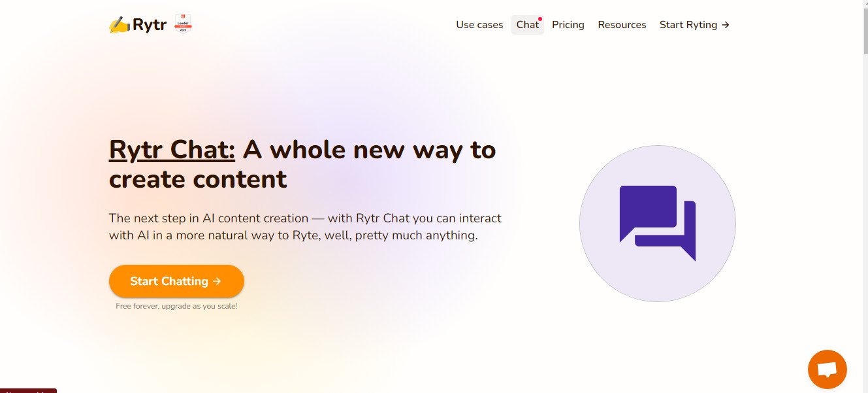Viewport: 868px width, 393px height.
Task: Open the Use cases menu
Action: tap(479, 25)
